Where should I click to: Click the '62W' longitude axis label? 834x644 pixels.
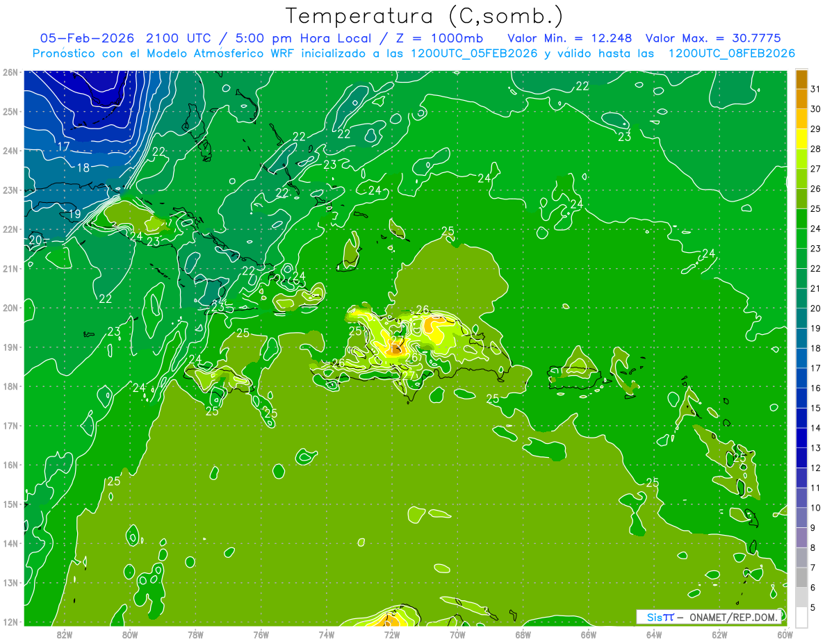(720, 634)
